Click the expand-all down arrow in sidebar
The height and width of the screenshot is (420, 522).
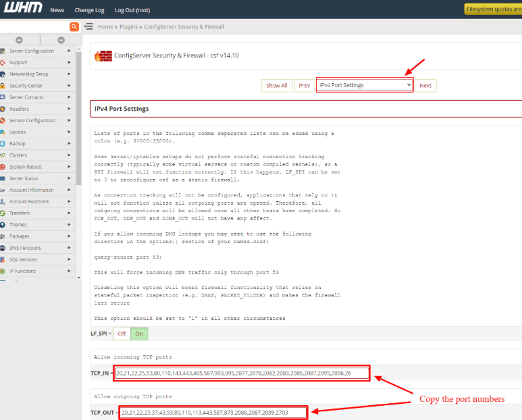click(x=61, y=40)
